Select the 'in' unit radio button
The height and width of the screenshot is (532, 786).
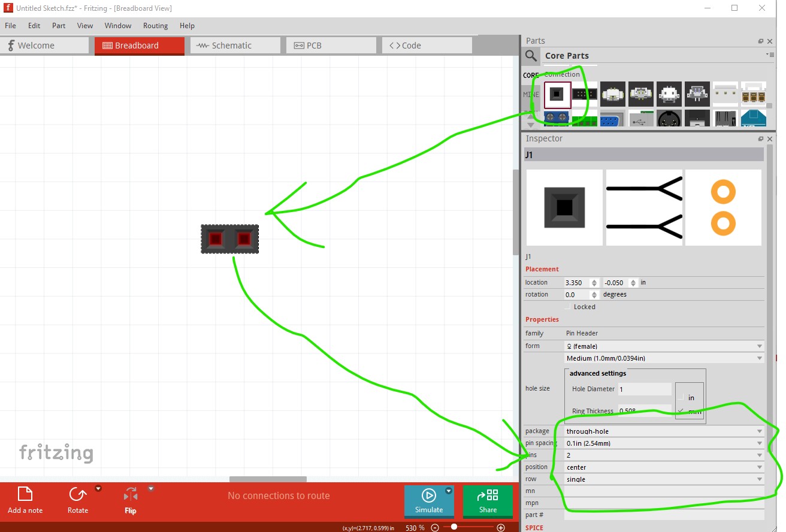681,397
